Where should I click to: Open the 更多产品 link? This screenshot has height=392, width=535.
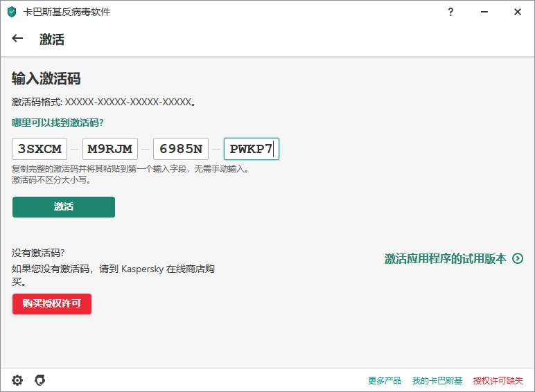point(385,380)
